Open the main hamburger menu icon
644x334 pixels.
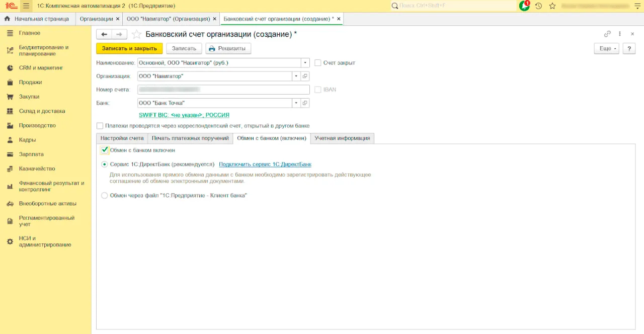[26, 6]
